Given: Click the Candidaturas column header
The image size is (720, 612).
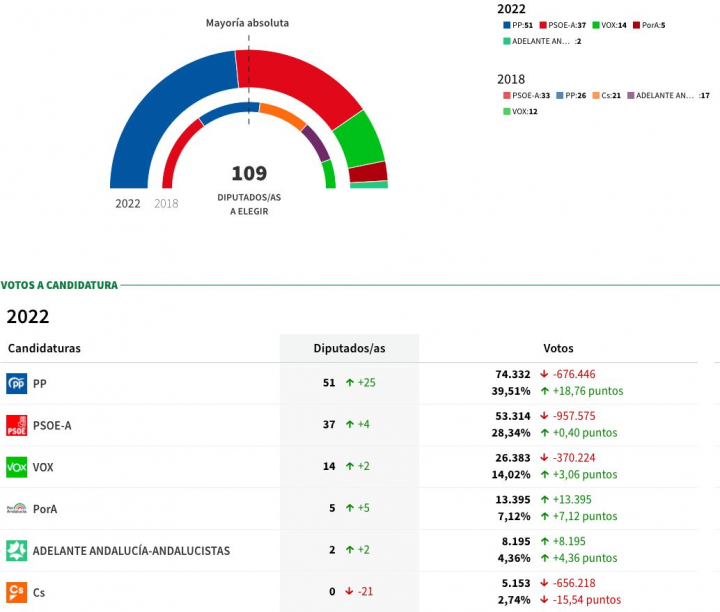Looking at the screenshot, I should [44, 348].
